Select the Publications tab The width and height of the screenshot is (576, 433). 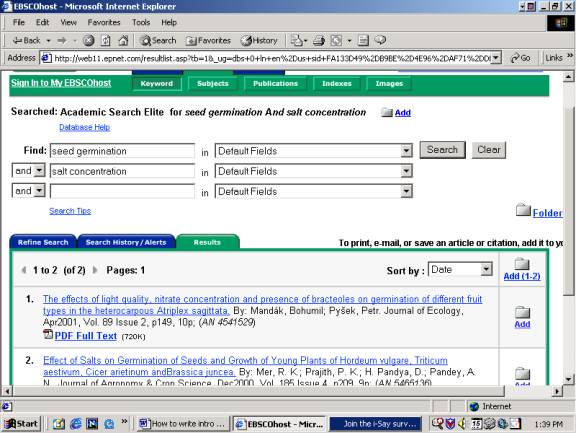[x=275, y=84]
